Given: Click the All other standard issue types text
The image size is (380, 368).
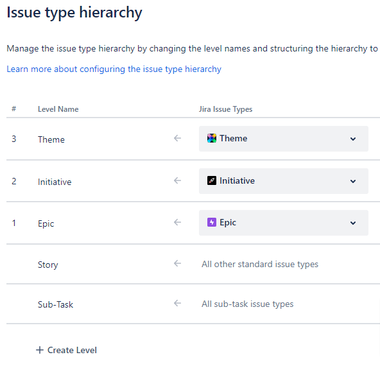Looking at the screenshot, I should tap(260, 264).
